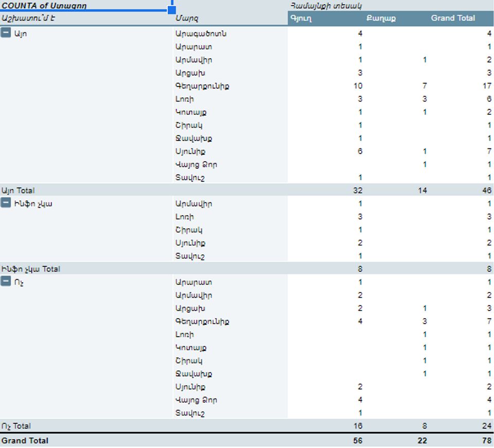Select Գեղարքունիք row label in Այո group
The image size is (494, 448).
click(x=202, y=86)
